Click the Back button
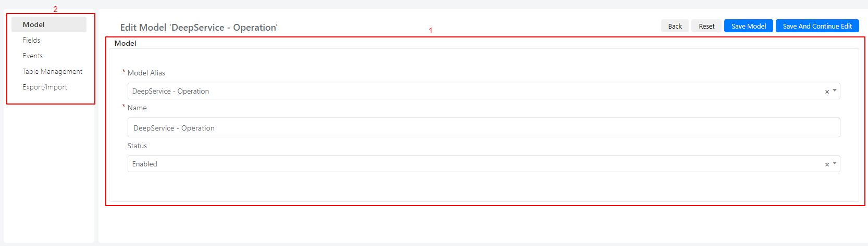 [675, 26]
